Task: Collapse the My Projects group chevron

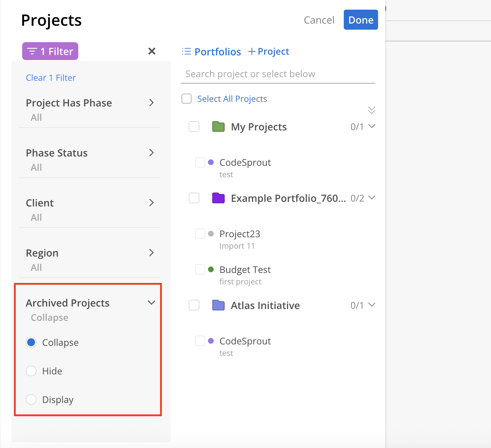Action: tap(372, 126)
